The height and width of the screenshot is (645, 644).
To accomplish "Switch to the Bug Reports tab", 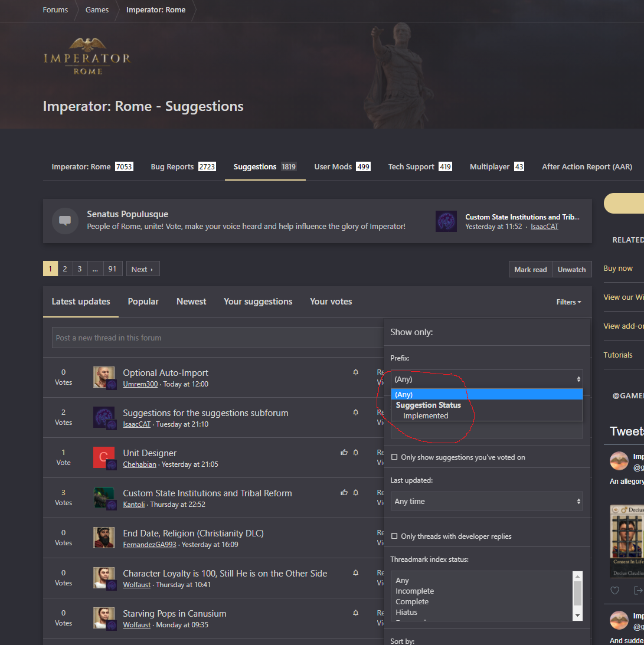I will (172, 166).
